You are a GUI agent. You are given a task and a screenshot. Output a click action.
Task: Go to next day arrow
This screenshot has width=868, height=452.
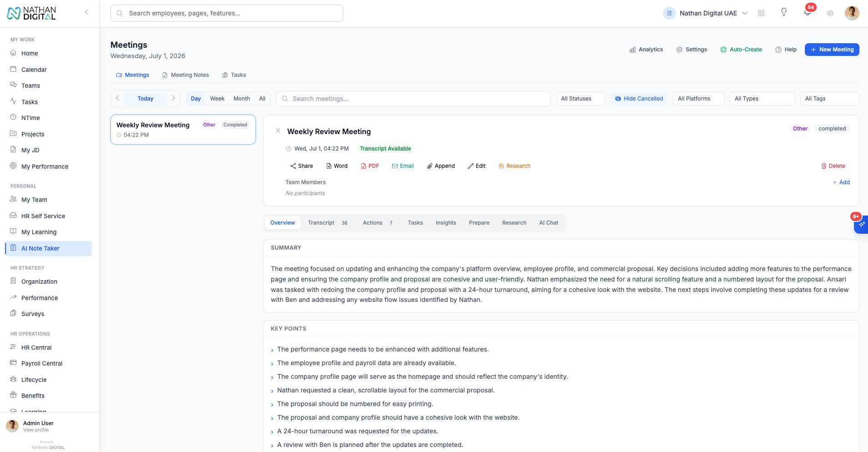click(174, 98)
